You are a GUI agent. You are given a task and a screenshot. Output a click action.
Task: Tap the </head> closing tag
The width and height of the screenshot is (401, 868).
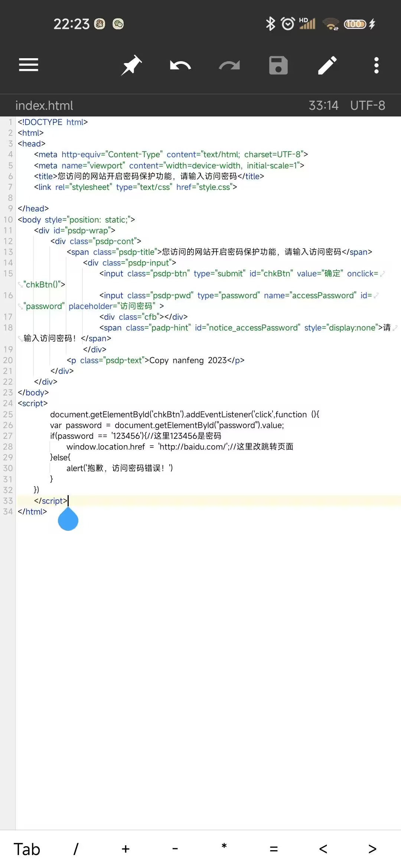point(33,208)
